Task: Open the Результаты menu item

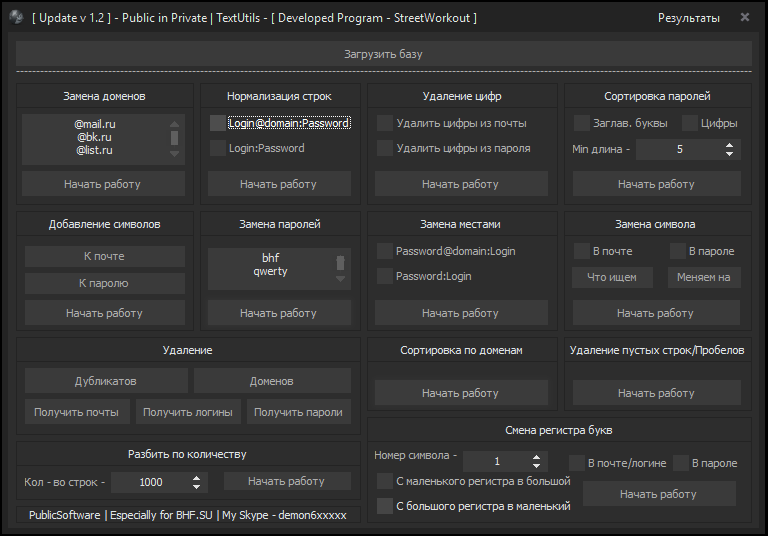Action: pyautogui.click(x=688, y=18)
